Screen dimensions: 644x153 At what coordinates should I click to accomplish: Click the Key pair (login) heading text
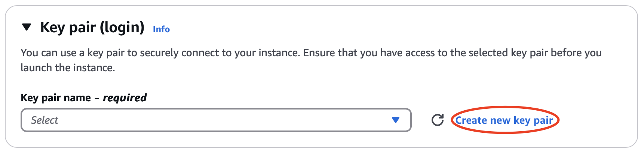tap(92, 27)
